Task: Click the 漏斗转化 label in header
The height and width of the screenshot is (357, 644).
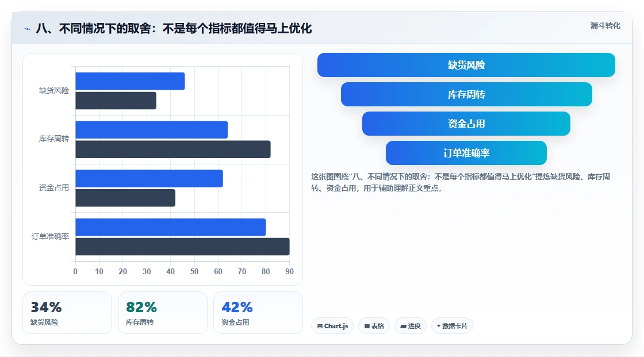Action: [x=605, y=25]
